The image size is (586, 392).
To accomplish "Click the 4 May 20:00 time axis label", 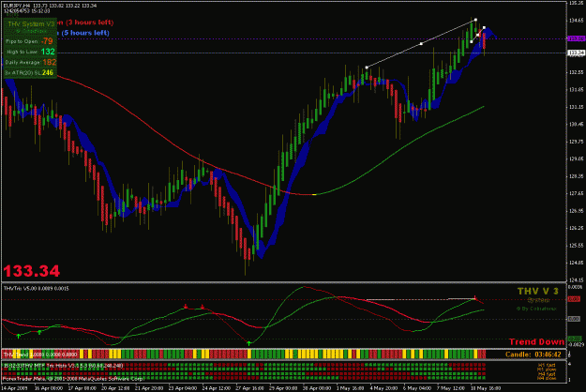I will tap(383, 388).
